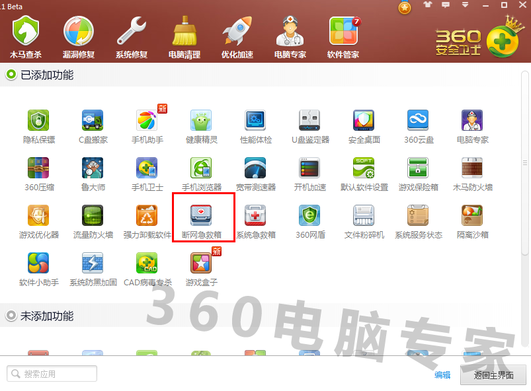Click the 隐私保镖 icon
Image resolution: width=531 pixels, height=391 pixels.
tap(39, 126)
